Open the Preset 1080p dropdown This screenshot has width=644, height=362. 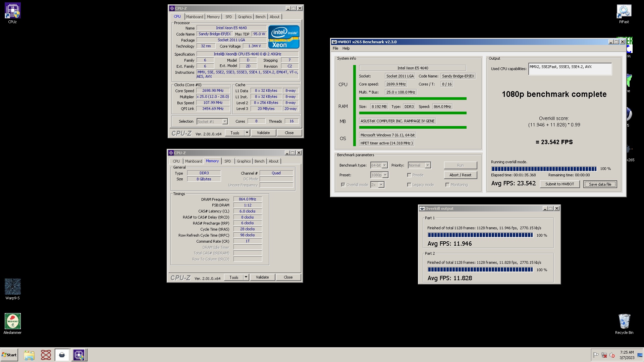(385, 175)
